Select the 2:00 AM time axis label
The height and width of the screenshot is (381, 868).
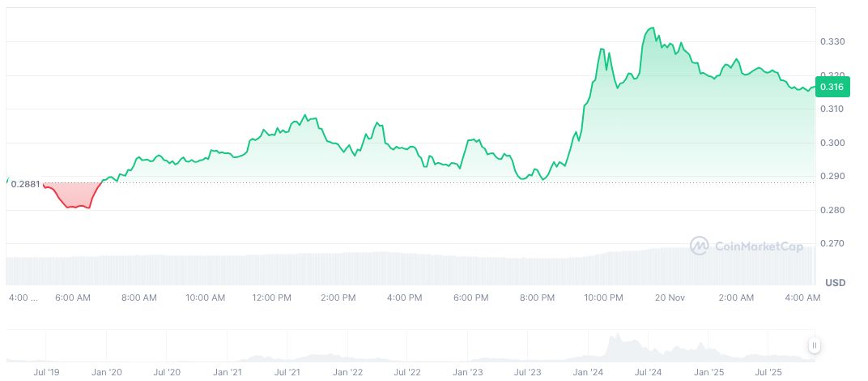[736, 298]
